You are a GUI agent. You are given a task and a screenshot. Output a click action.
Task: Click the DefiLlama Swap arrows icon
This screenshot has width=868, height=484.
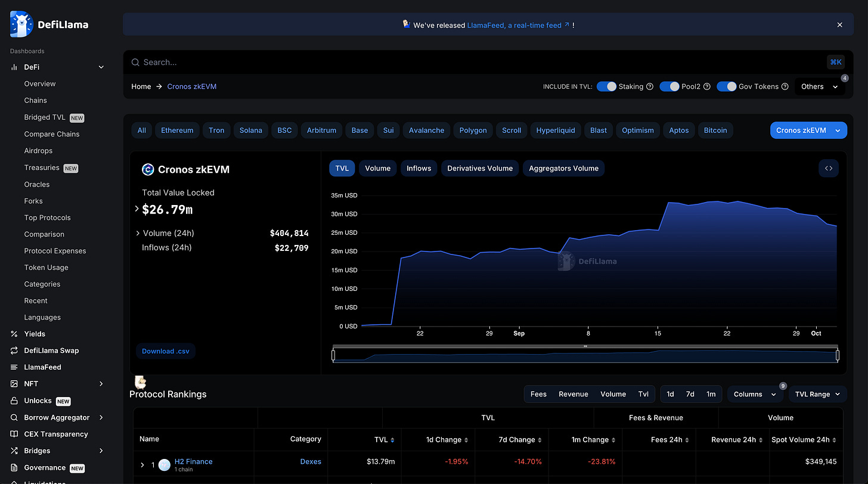pyautogui.click(x=14, y=350)
